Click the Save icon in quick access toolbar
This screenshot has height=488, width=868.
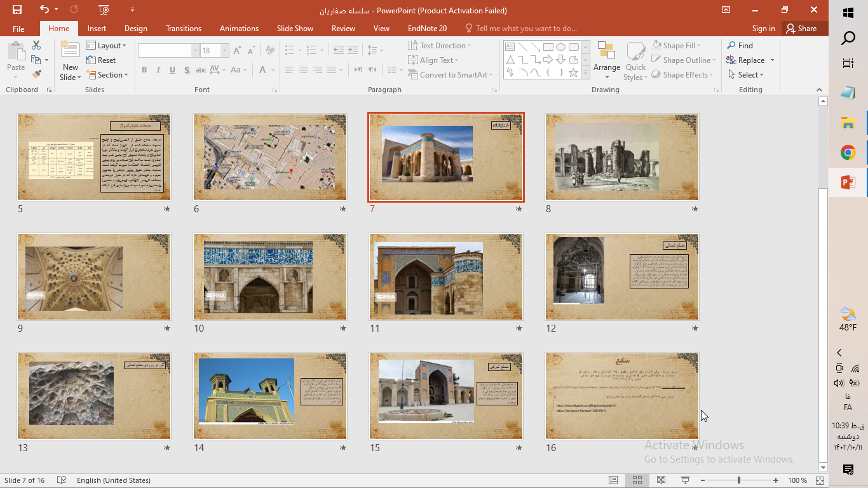17,10
